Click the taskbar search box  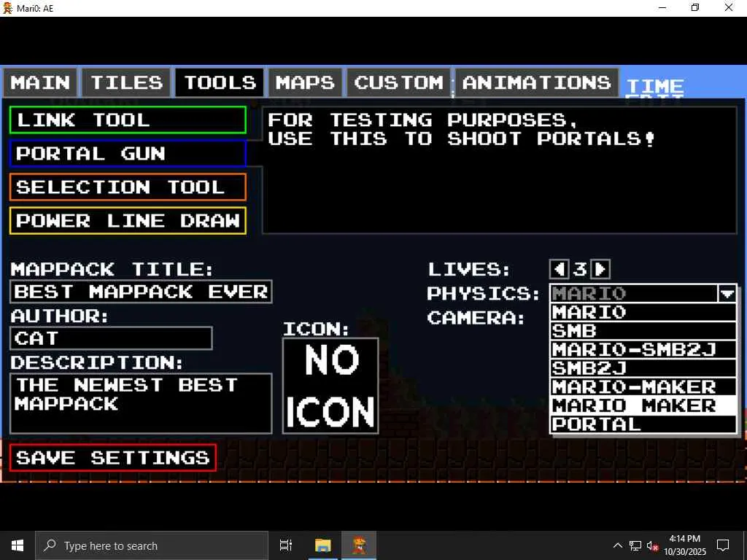click(152, 545)
